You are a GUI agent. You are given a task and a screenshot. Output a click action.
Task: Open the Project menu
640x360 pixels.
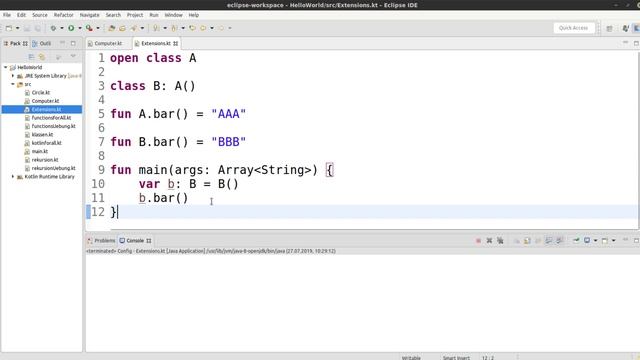135,15
